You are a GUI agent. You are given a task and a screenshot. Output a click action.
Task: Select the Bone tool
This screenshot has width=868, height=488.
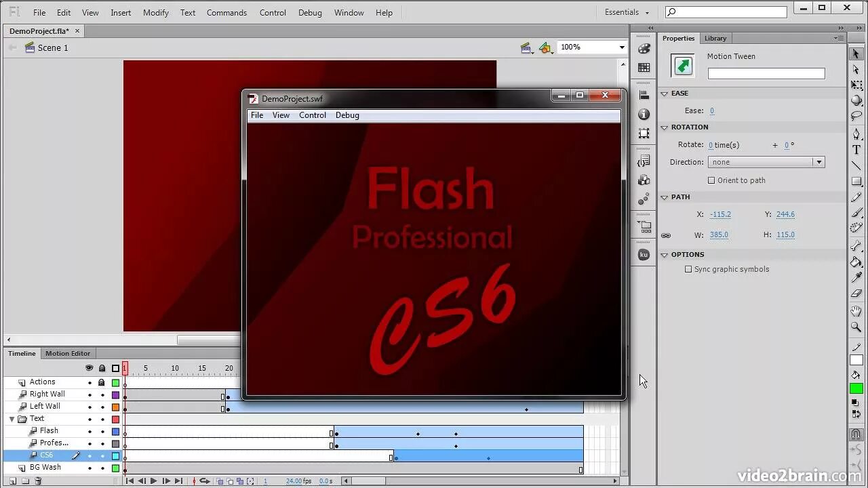pos(856,247)
